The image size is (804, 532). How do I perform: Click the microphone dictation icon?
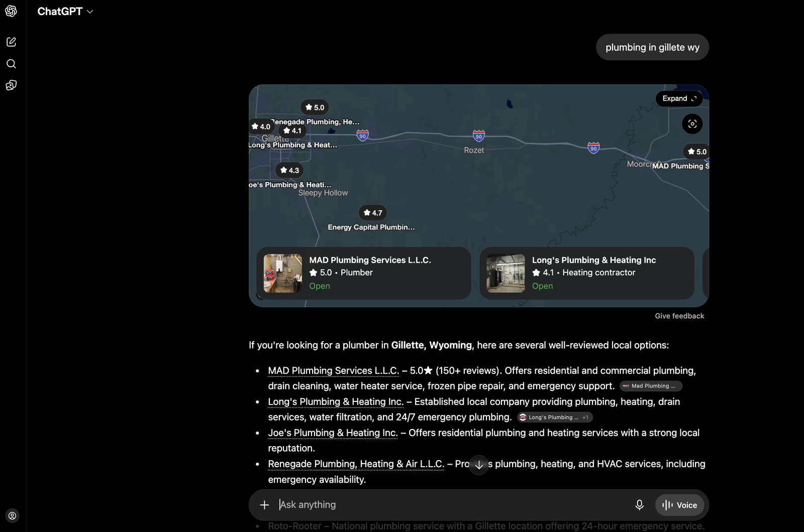pyautogui.click(x=639, y=505)
